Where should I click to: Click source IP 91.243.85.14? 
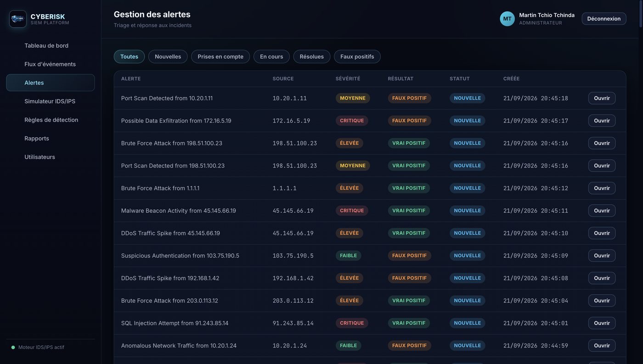(x=293, y=323)
